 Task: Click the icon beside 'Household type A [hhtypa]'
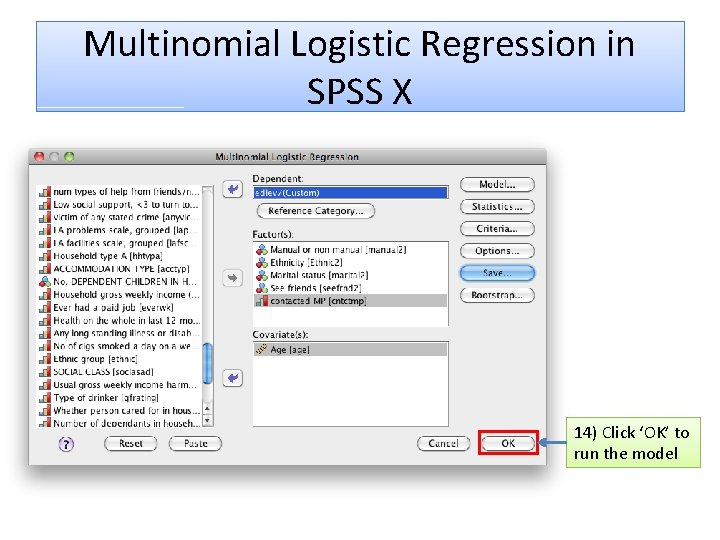45,256
